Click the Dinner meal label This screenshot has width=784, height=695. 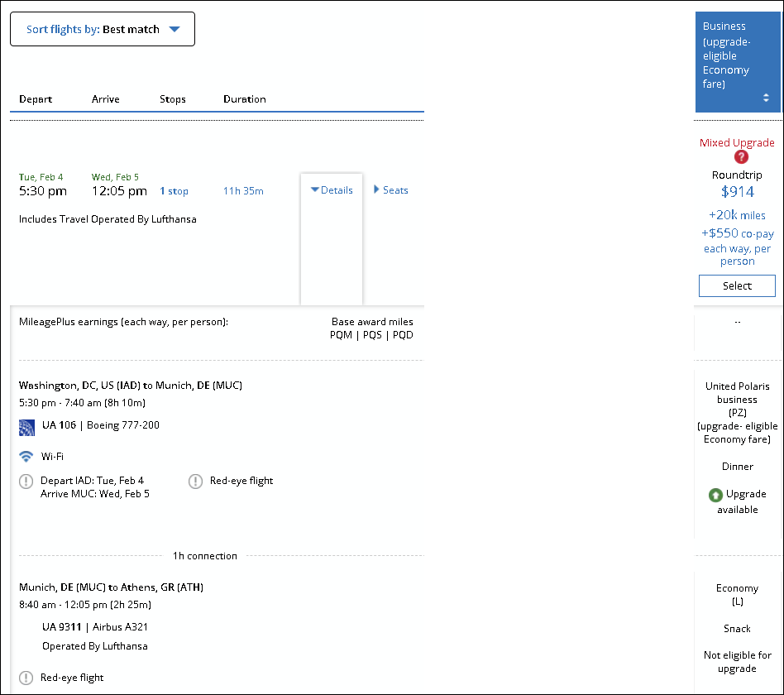tap(738, 467)
